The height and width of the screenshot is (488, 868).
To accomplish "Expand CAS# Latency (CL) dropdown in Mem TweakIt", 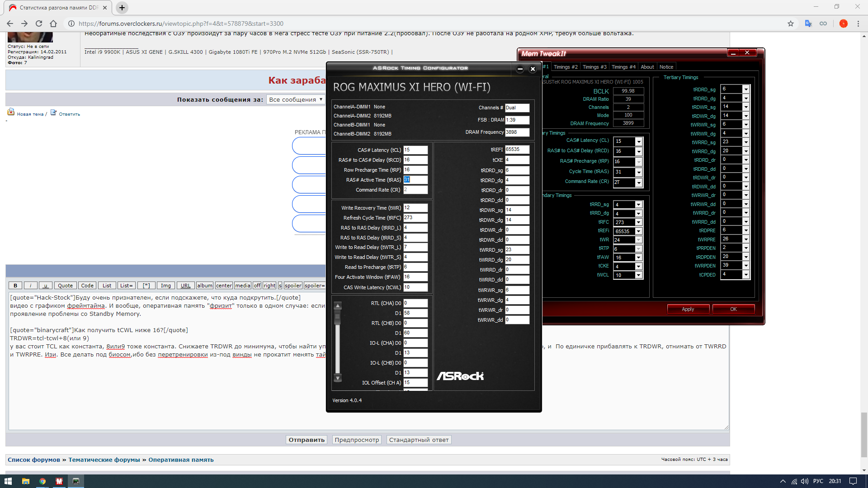I will pyautogui.click(x=638, y=141).
